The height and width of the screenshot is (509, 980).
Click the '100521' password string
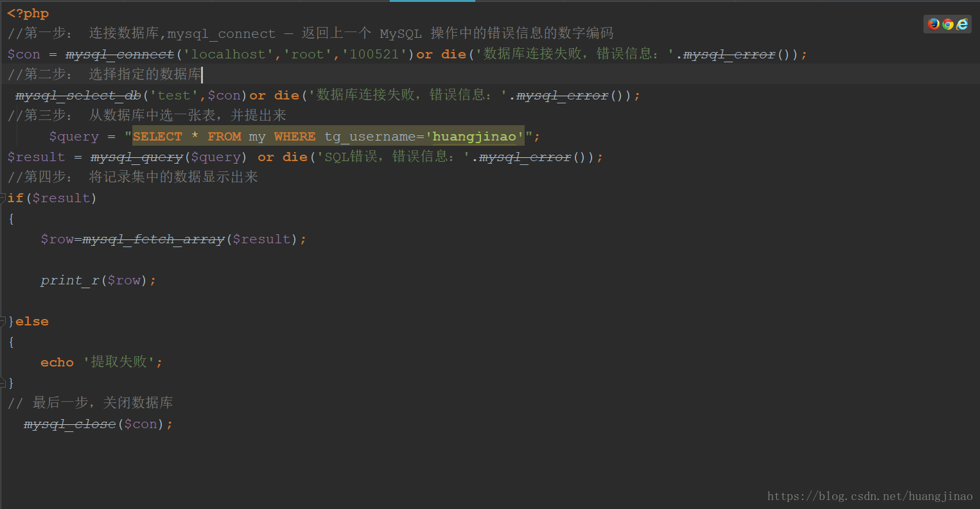tap(374, 55)
